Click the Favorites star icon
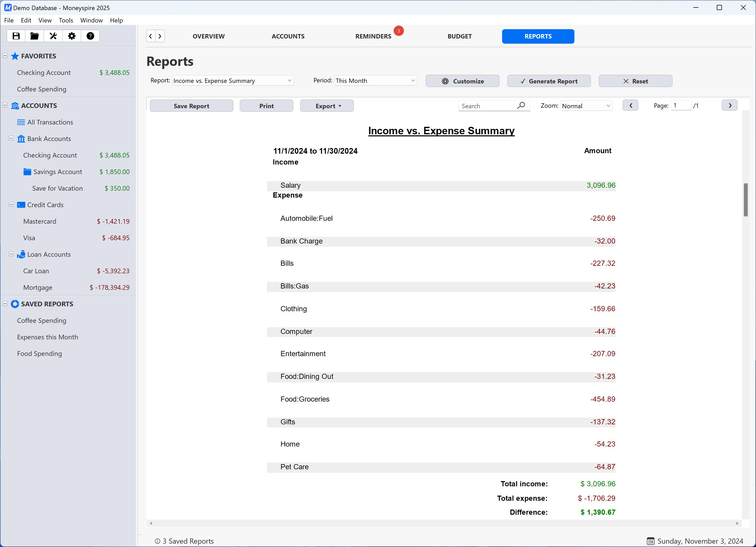Screen dimensions: 756x547 [15, 56]
